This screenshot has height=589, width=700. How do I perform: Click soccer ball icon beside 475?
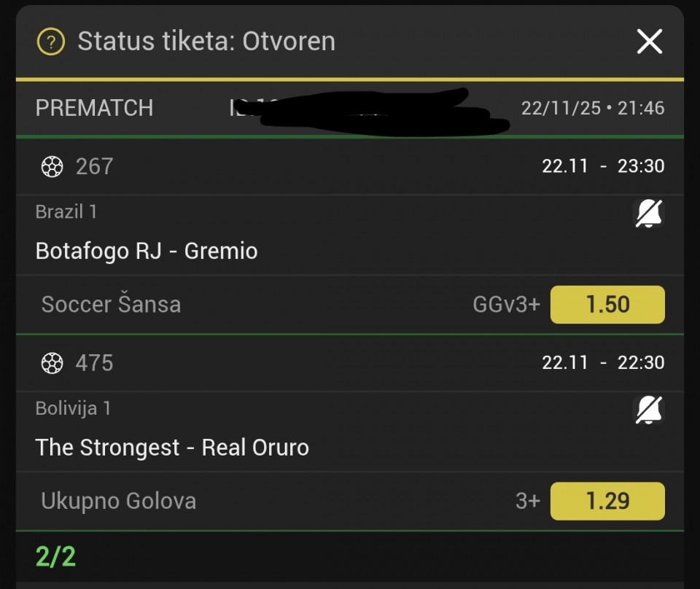point(52,363)
